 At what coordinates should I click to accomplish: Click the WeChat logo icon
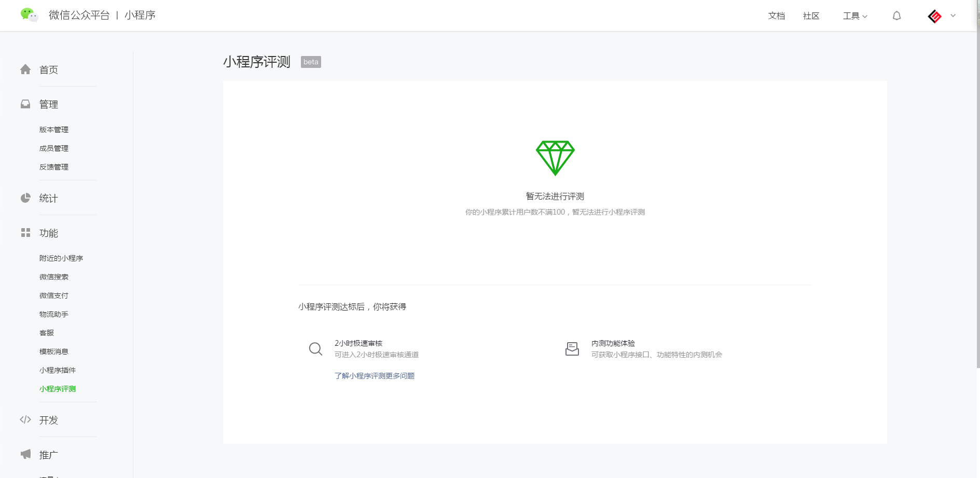click(30, 15)
